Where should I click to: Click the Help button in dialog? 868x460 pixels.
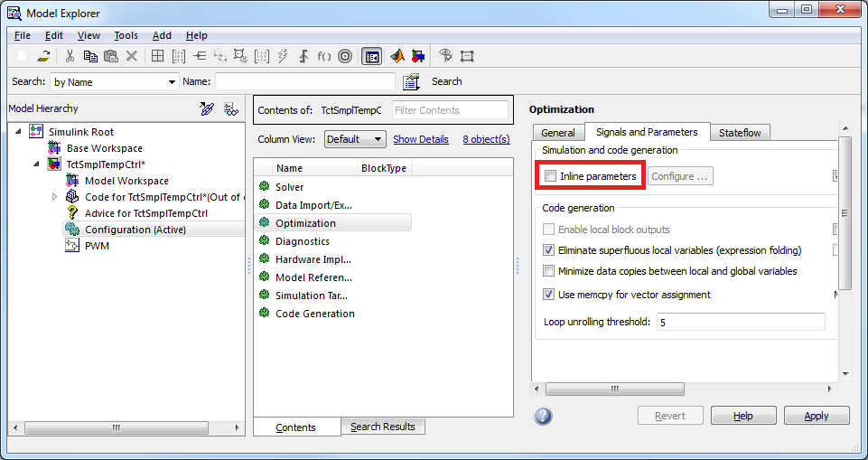pyautogui.click(x=742, y=416)
